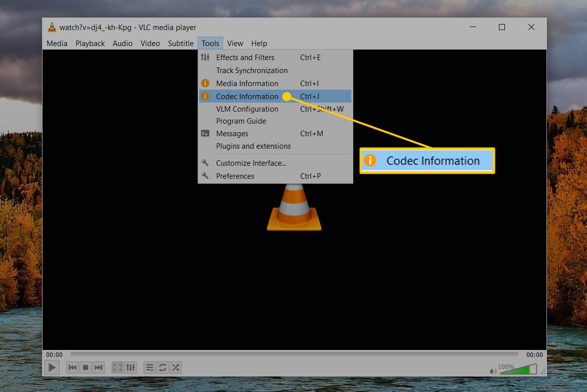Toggle the playlist view
This screenshot has width=587, height=392.
[149, 367]
